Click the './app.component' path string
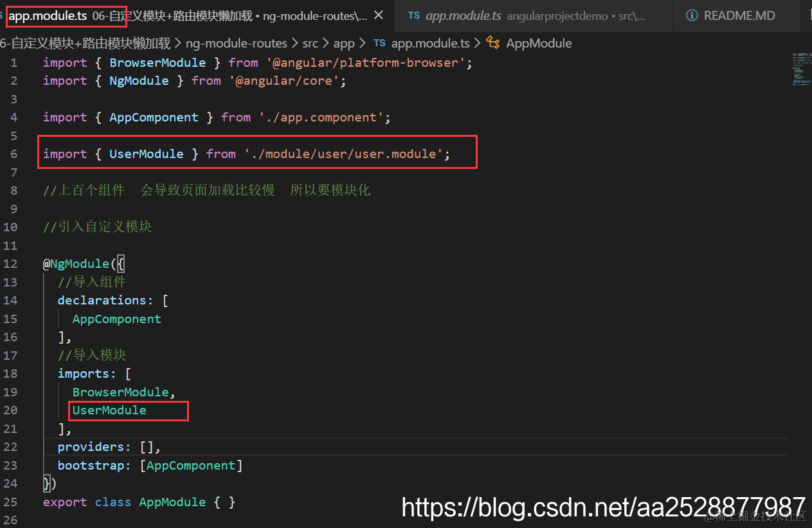 [x=321, y=118]
